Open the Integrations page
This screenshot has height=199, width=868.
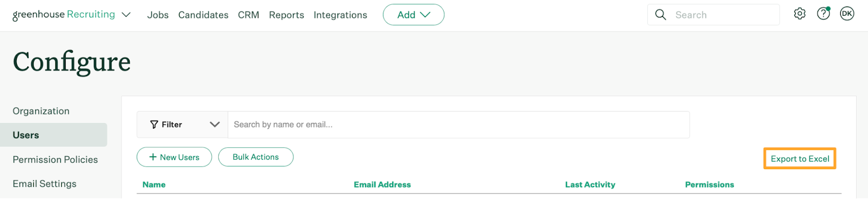[x=340, y=15]
